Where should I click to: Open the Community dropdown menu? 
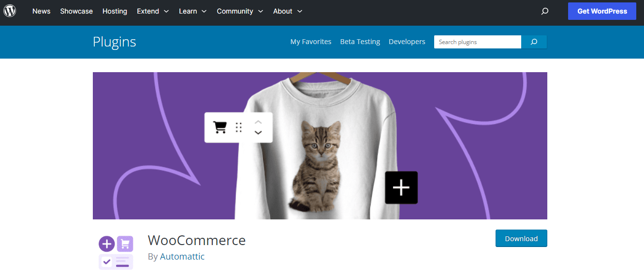click(240, 11)
